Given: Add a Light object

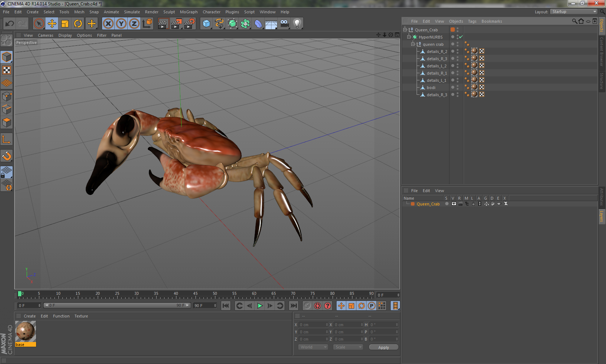Looking at the screenshot, I should click(x=297, y=24).
